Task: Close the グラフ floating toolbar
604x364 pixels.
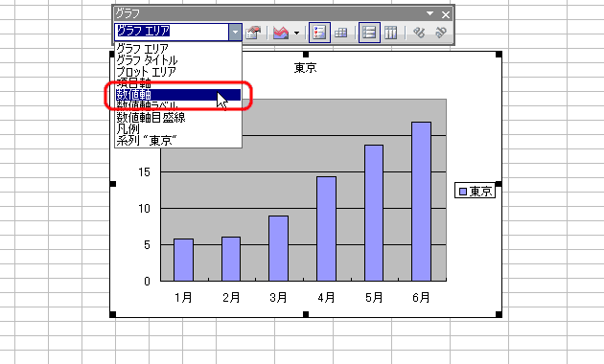Action: click(x=446, y=14)
